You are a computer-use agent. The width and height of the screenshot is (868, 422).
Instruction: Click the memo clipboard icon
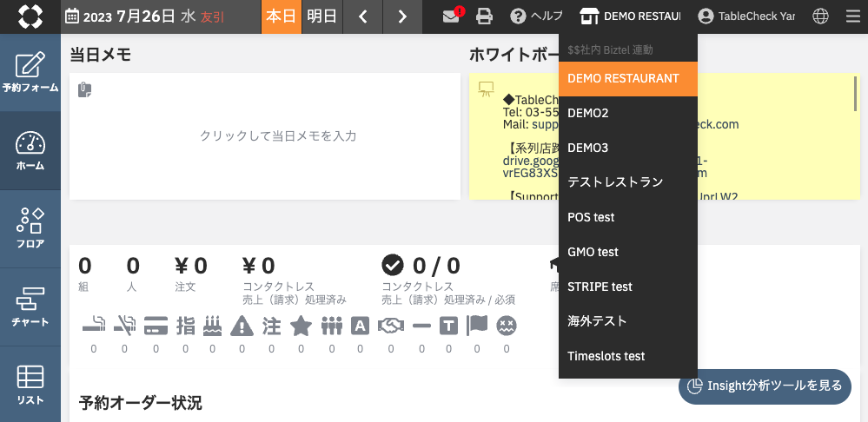84,89
